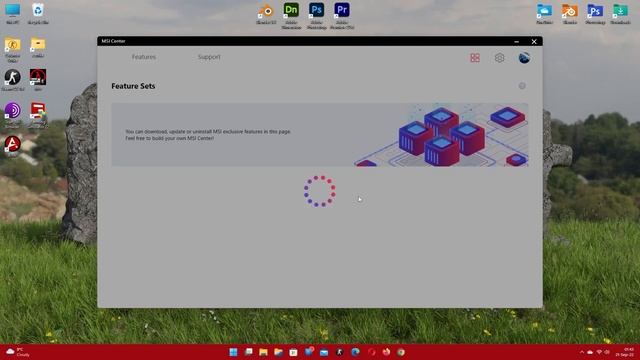Select the blue cloud folder on desktop
Viewport: 640px width, 360px height.
(544, 13)
